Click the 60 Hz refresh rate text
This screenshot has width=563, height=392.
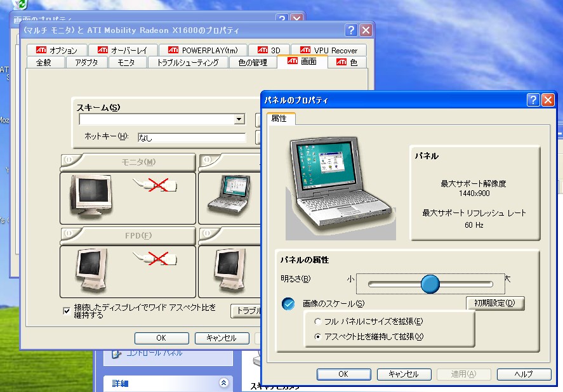(x=474, y=225)
